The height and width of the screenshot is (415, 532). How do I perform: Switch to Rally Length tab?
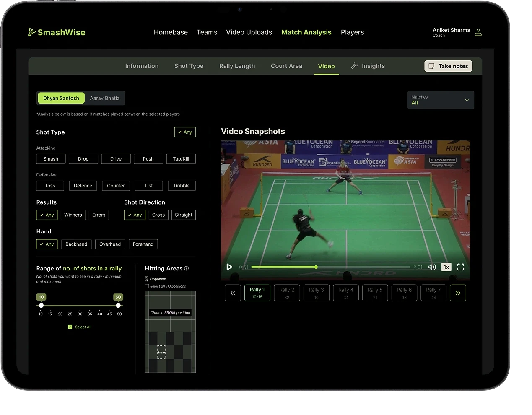pyautogui.click(x=237, y=66)
